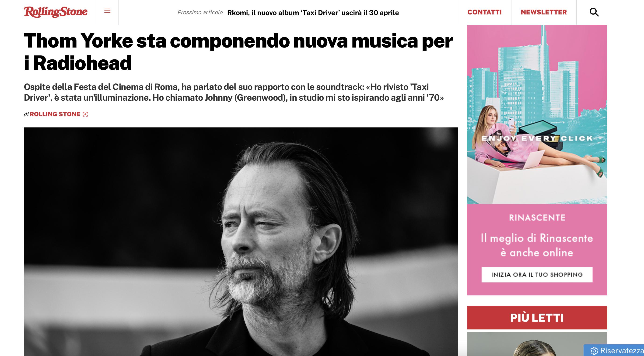
Task: Open the NEWSLETTER menu item
Action: pos(544,12)
